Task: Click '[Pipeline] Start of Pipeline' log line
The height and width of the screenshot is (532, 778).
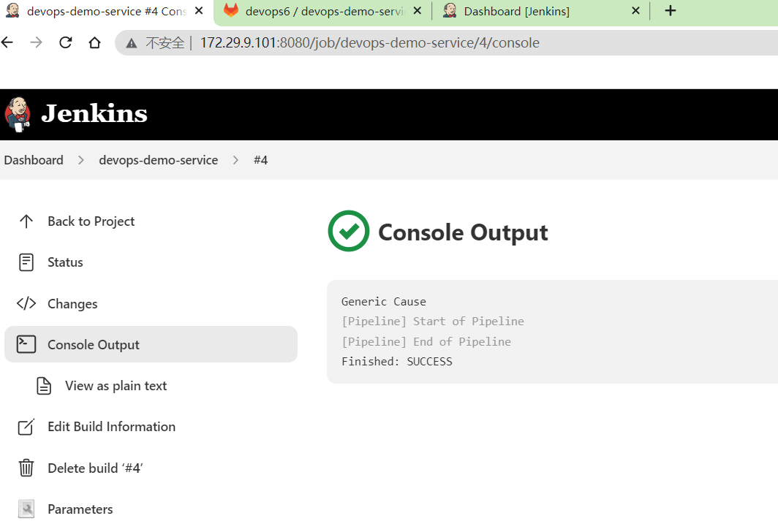Action: click(x=433, y=322)
